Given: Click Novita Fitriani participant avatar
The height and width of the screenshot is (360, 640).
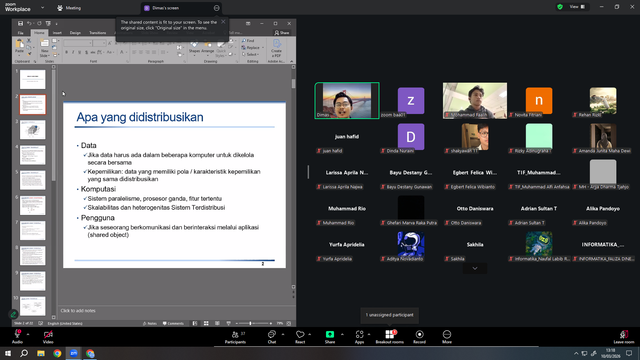Looking at the screenshot, I should [539, 100].
